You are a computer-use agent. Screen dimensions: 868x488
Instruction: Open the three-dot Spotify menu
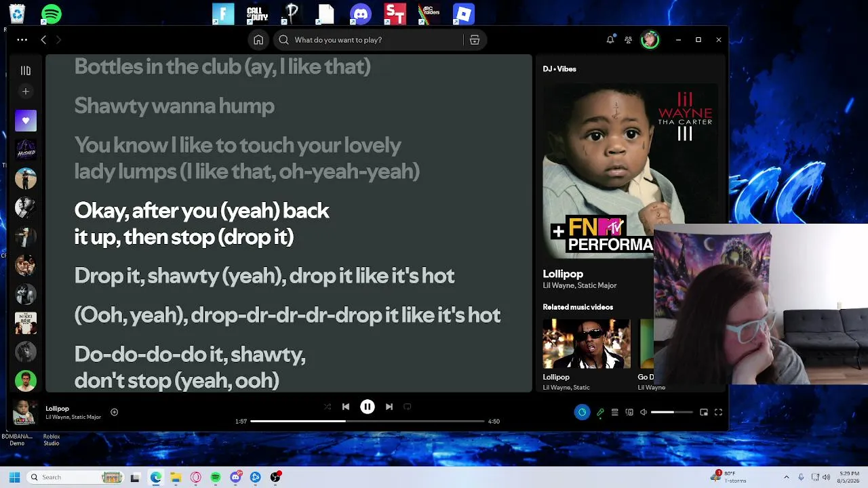pos(22,40)
